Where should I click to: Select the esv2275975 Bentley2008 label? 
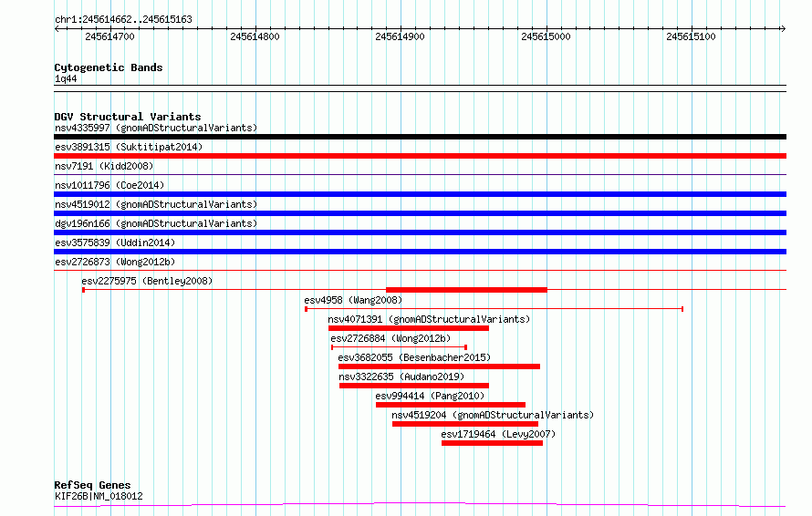tap(147, 281)
